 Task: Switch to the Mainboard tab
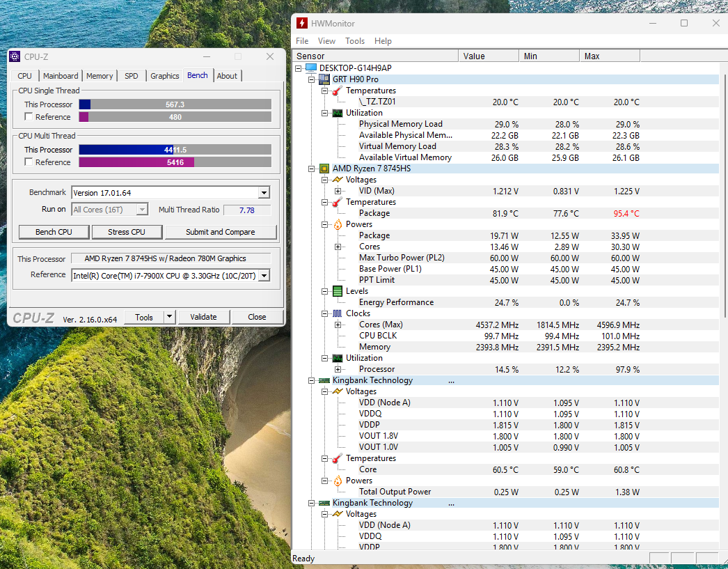point(61,76)
